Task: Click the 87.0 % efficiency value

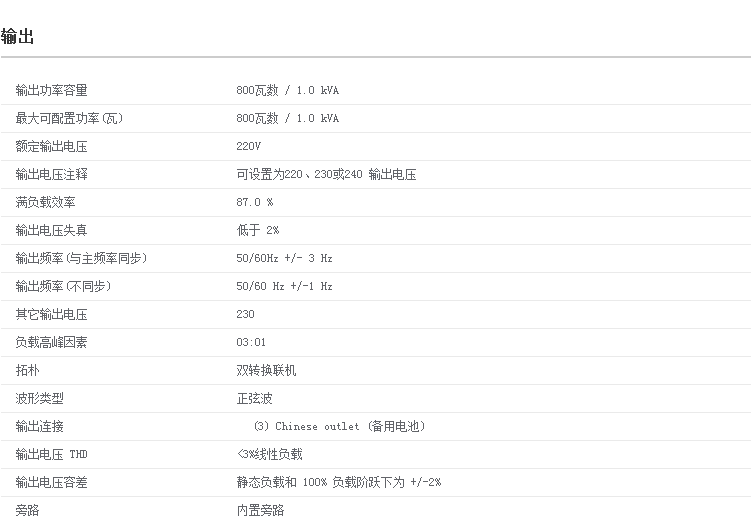Action: (254, 202)
